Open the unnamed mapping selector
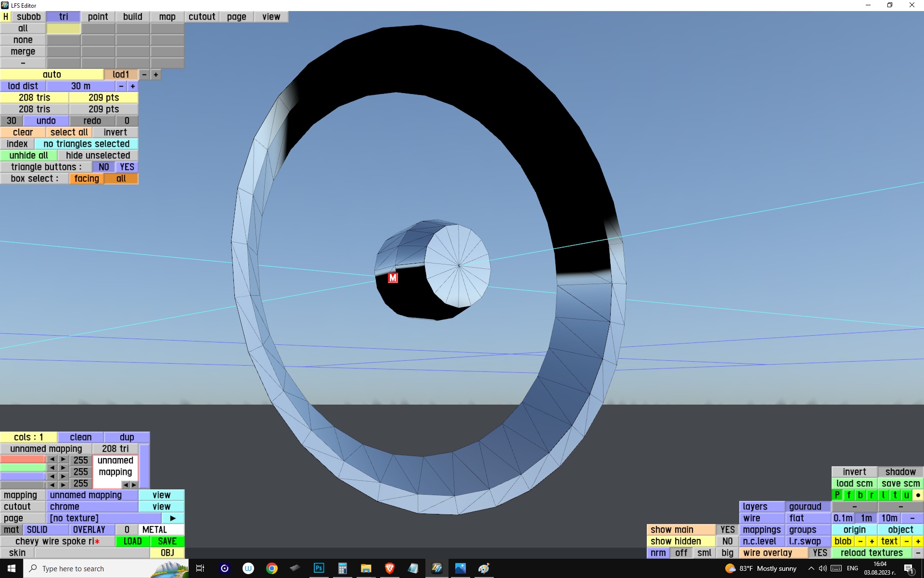924x578 pixels. coord(92,495)
